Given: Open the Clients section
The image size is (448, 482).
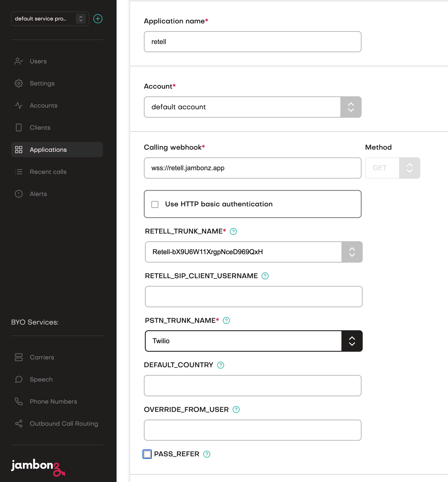Looking at the screenshot, I should [40, 128].
